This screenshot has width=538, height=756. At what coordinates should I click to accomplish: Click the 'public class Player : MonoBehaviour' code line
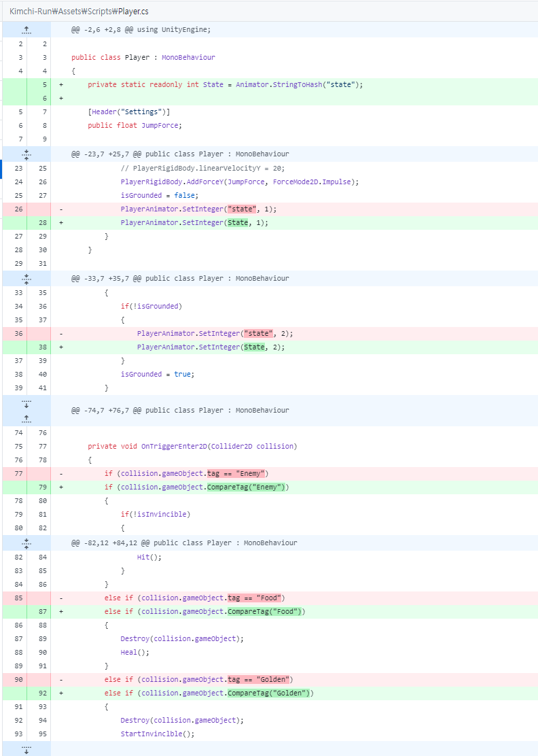coord(143,57)
